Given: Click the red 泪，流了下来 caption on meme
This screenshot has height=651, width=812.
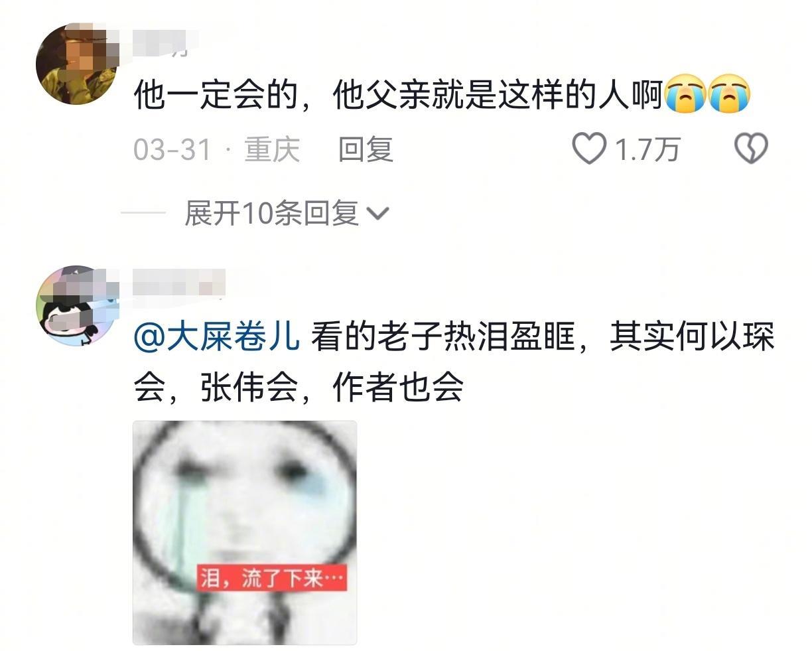Looking at the screenshot, I should tap(273, 577).
